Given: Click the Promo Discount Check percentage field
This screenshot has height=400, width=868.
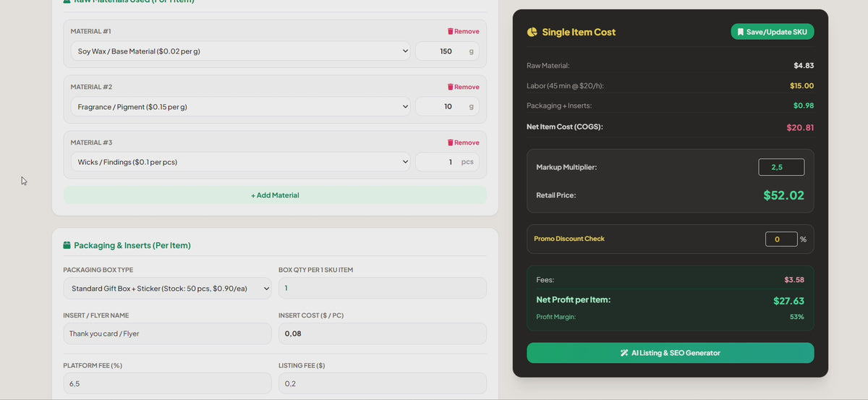Looking at the screenshot, I should point(781,239).
